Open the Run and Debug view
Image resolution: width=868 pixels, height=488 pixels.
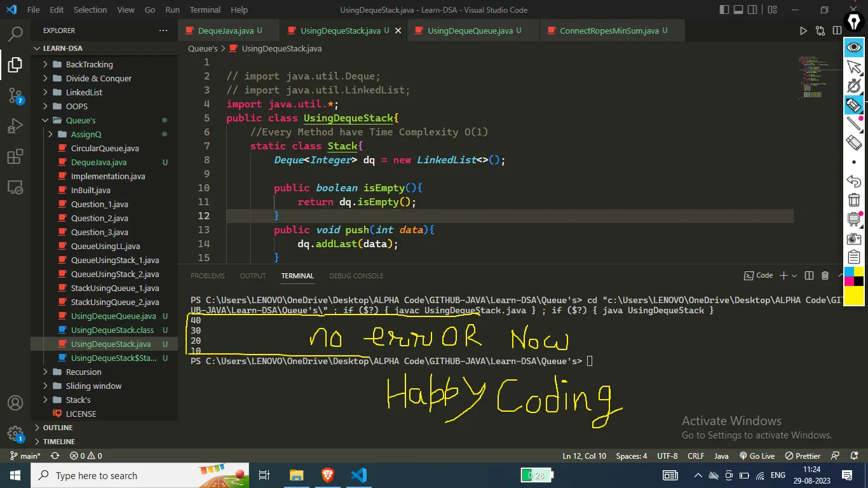coord(15,126)
